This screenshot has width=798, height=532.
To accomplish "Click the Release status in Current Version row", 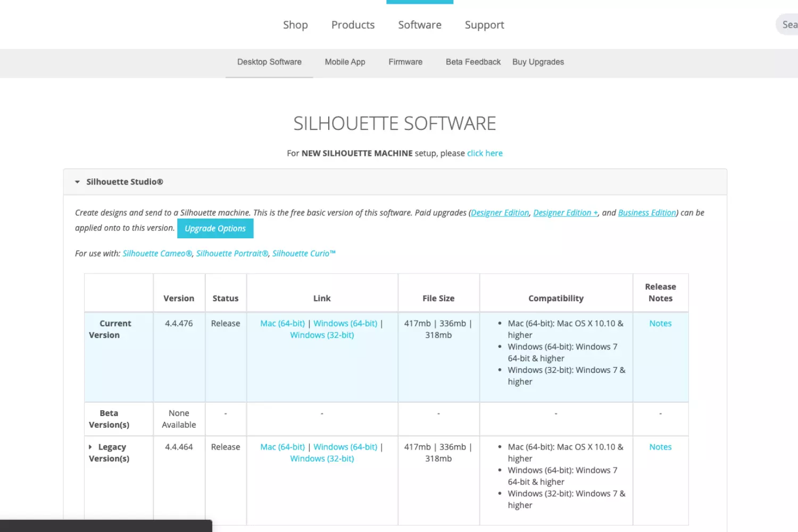I will pos(226,323).
